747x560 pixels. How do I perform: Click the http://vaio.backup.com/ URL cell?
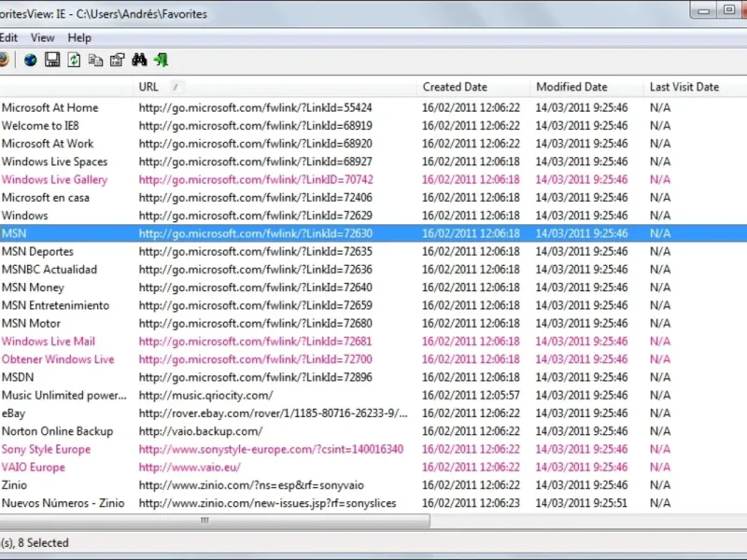pos(201,431)
